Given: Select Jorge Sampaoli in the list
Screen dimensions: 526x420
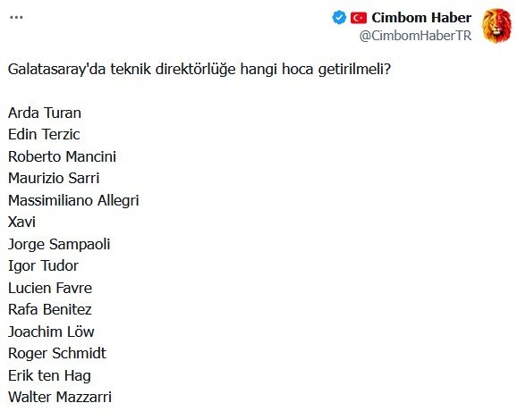Looking at the screenshot, I should 59,244.
